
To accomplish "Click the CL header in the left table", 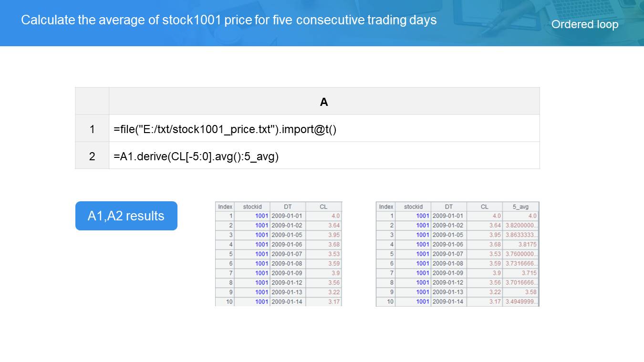I will click(323, 207).
